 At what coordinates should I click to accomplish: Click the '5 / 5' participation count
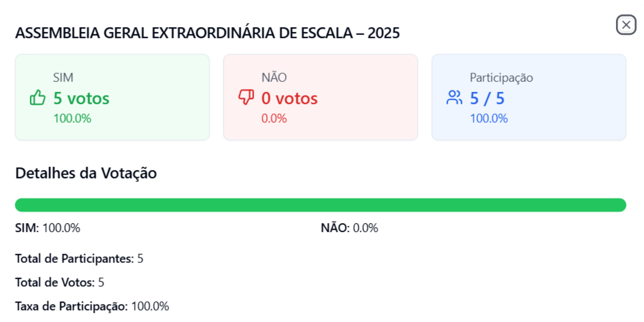(487, 98)
